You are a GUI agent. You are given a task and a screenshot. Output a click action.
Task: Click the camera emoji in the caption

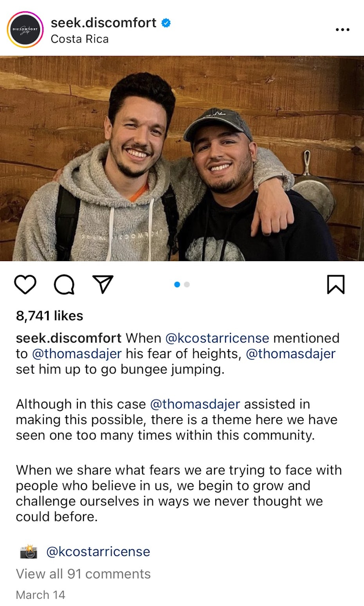pos(29,552)
